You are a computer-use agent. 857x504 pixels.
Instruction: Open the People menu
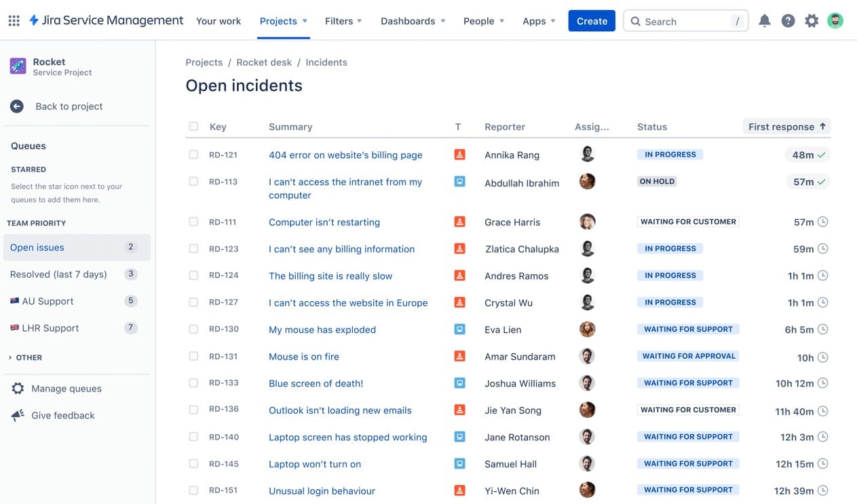tap(483, 21)
